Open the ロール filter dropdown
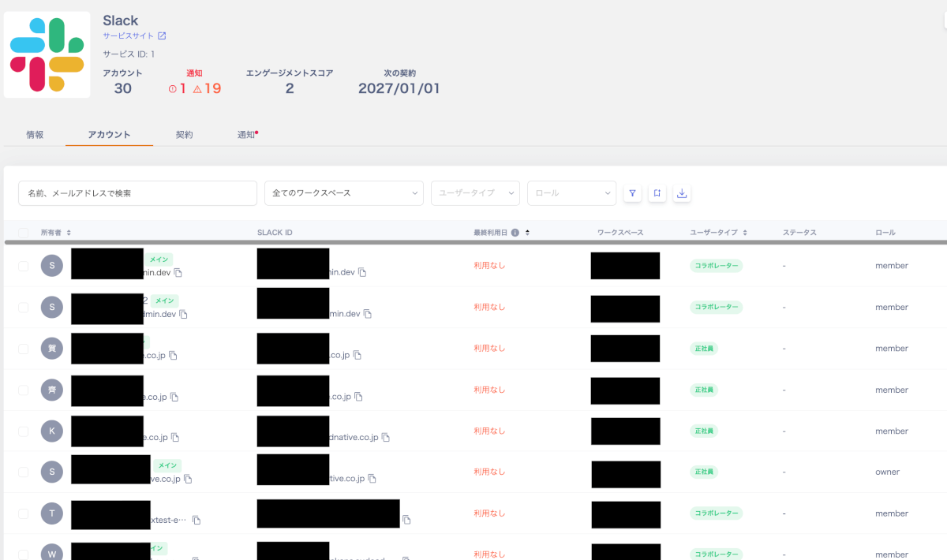Screen dimensions: 947x560 coord(571,193)
